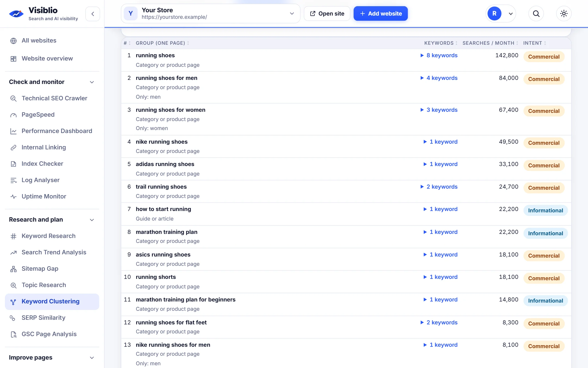Click the Technical SEO Crawler magnifier icon
588x368 pixels.
[x=13, y=98]
